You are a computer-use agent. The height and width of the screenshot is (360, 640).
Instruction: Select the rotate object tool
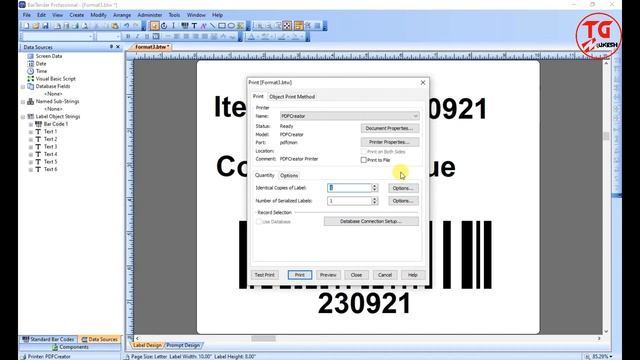pos(164,26)
